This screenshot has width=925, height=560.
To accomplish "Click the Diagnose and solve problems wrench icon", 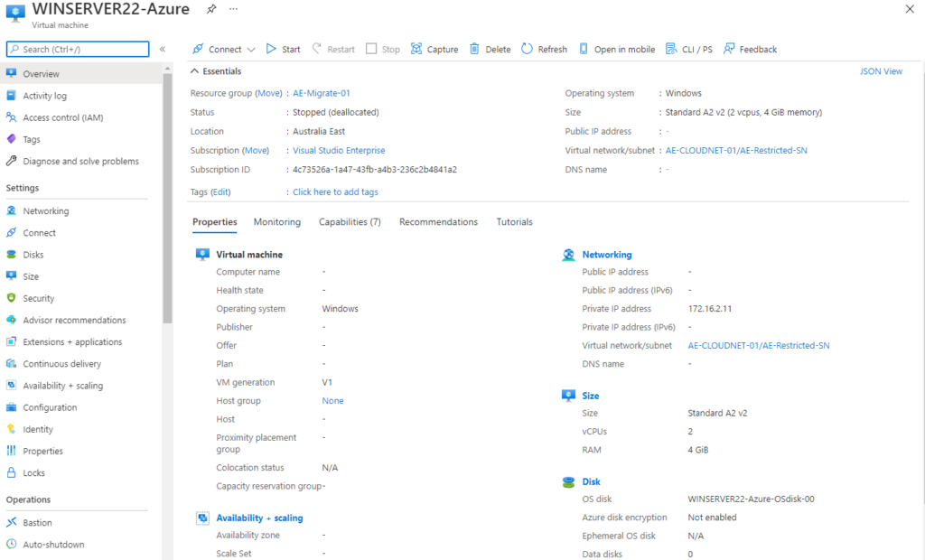I will 11,161.
